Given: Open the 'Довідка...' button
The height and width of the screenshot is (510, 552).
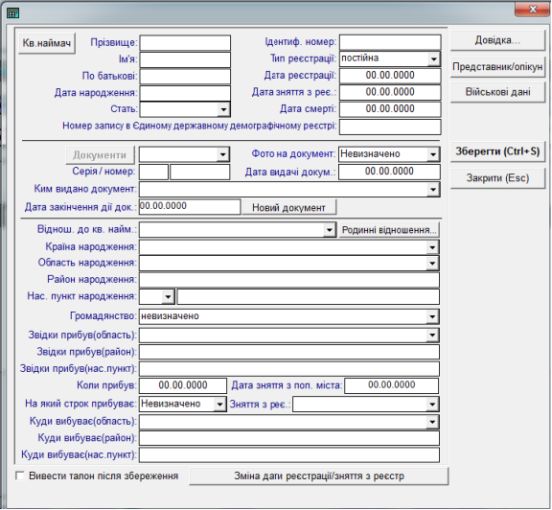Looking at the screenshot, I should (x=497, y=40).
